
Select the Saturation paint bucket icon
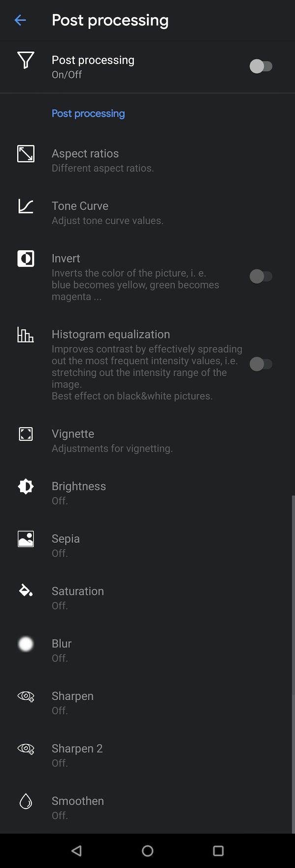pos(26,590)
